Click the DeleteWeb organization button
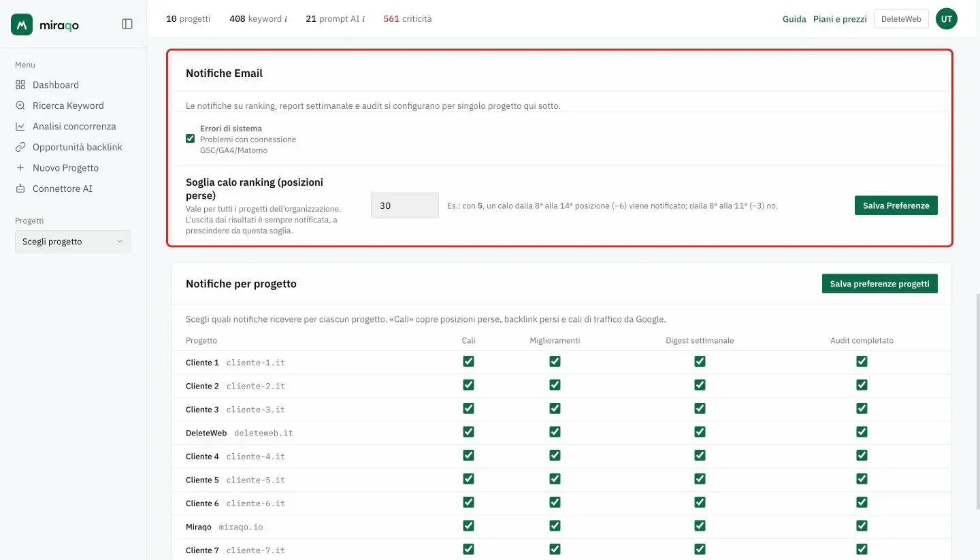Viewport: 980px width, 560px height. pos(901,19)
